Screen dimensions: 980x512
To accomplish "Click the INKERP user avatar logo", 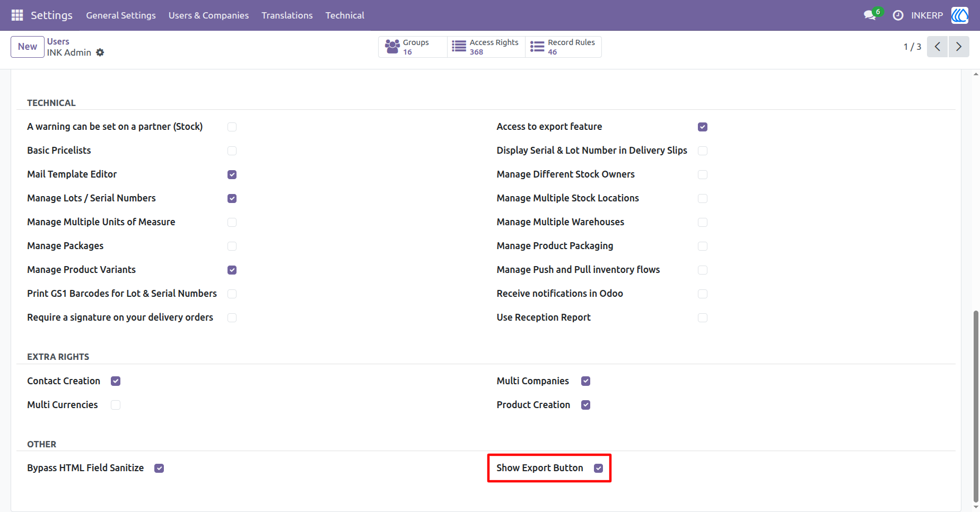I will (960, 15).
